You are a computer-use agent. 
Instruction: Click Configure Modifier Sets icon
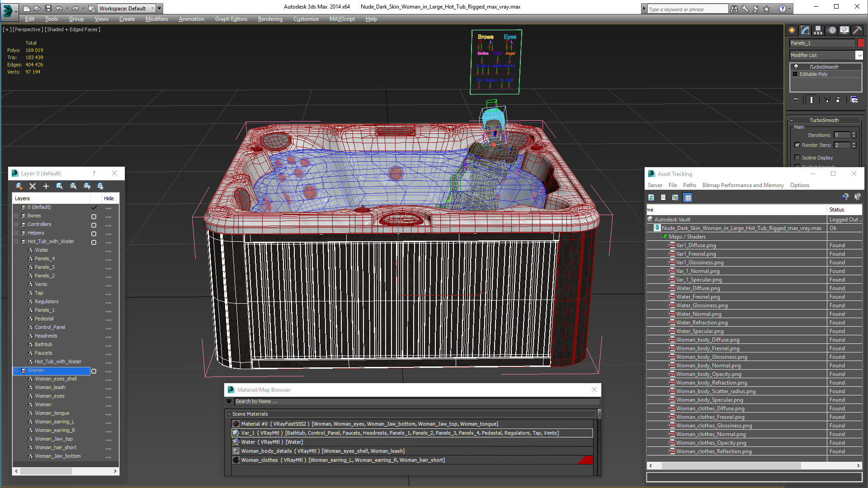point(854,100)
